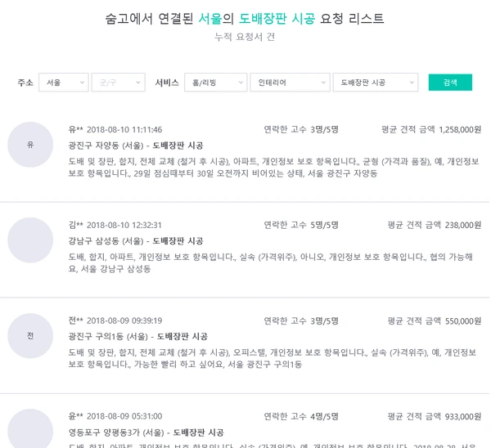Select the description text of 유** request

[273, 168]
